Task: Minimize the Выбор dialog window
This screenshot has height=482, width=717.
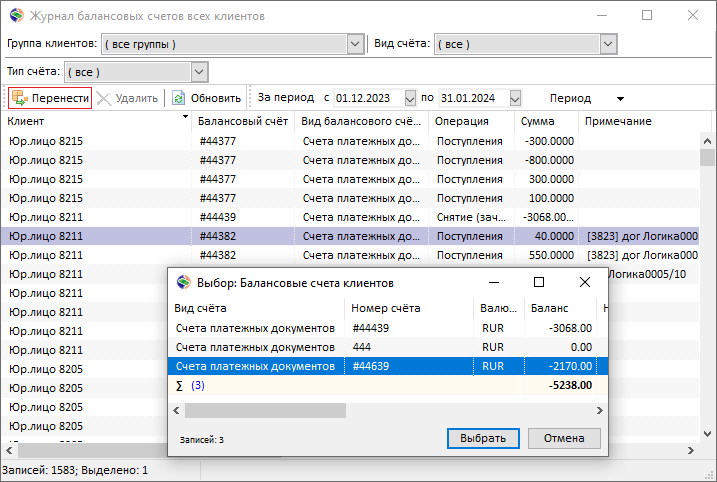Action: click(x=494, y=282)
